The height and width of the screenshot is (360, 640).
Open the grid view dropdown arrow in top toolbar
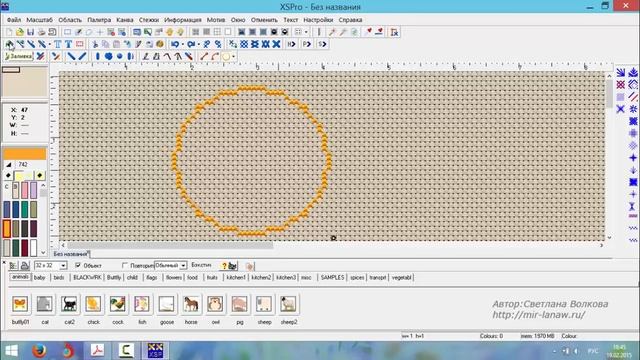coord(306,32)
